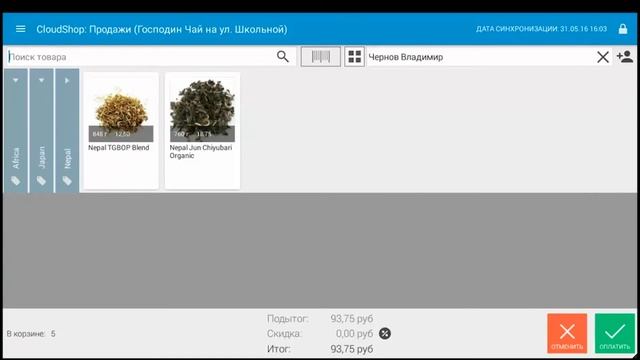Add a new customer
Viewport: 640px width, 360px height.
625,57
